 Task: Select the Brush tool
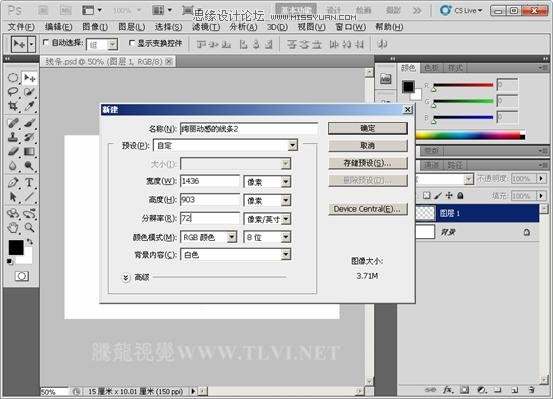tap(29, 123)
